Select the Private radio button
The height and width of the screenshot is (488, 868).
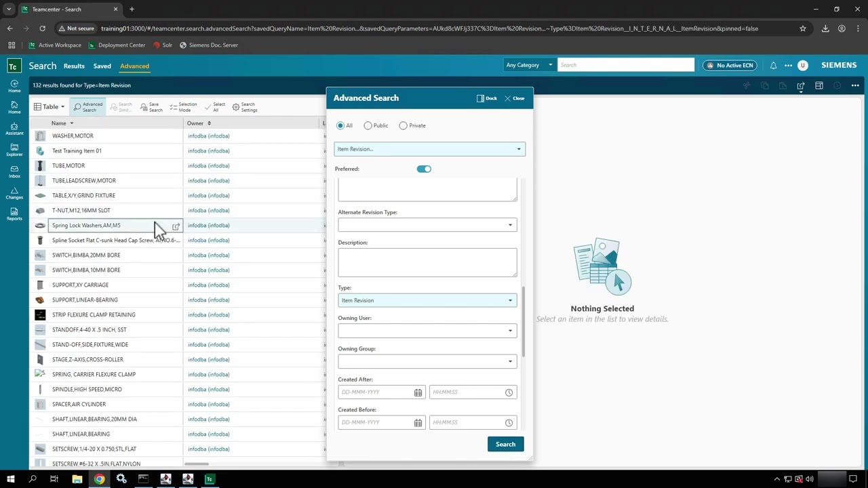[x=403, y=125]
